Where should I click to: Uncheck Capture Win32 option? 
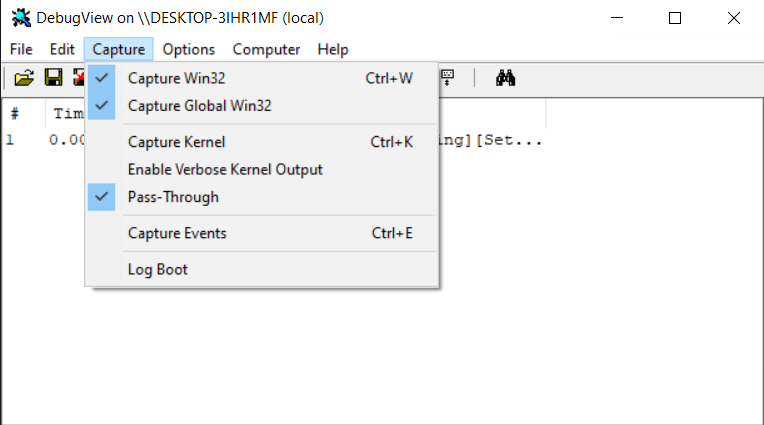click(262, 78)
